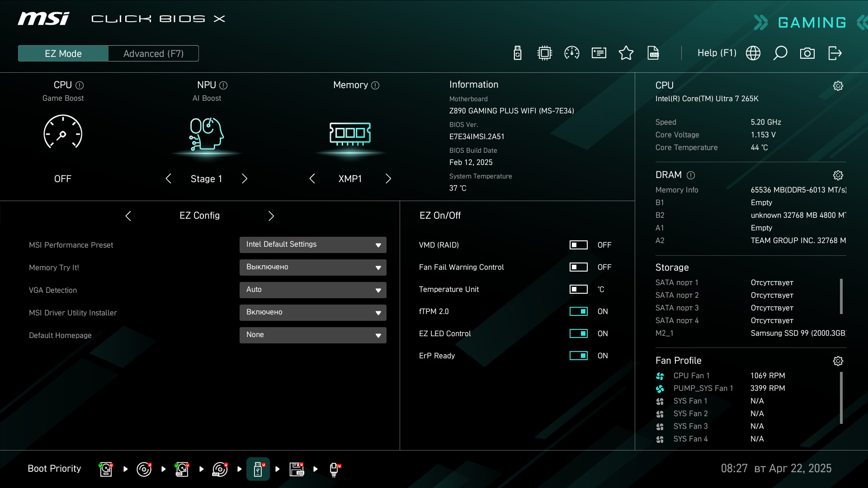This screenshot has height=488, width=868.
Task: Click the exit BIOS icon
Action: pos(835,53)
